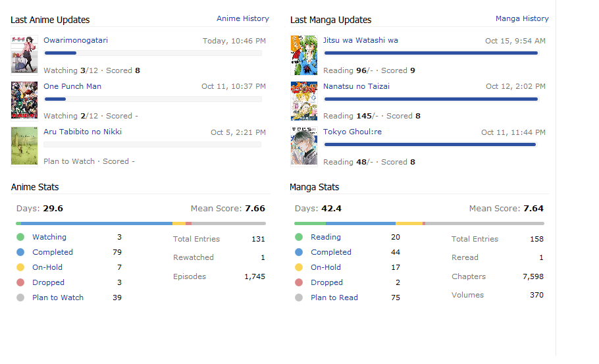Click the One Punch Man cover image

pyautogui.click(x=24, y=100)
